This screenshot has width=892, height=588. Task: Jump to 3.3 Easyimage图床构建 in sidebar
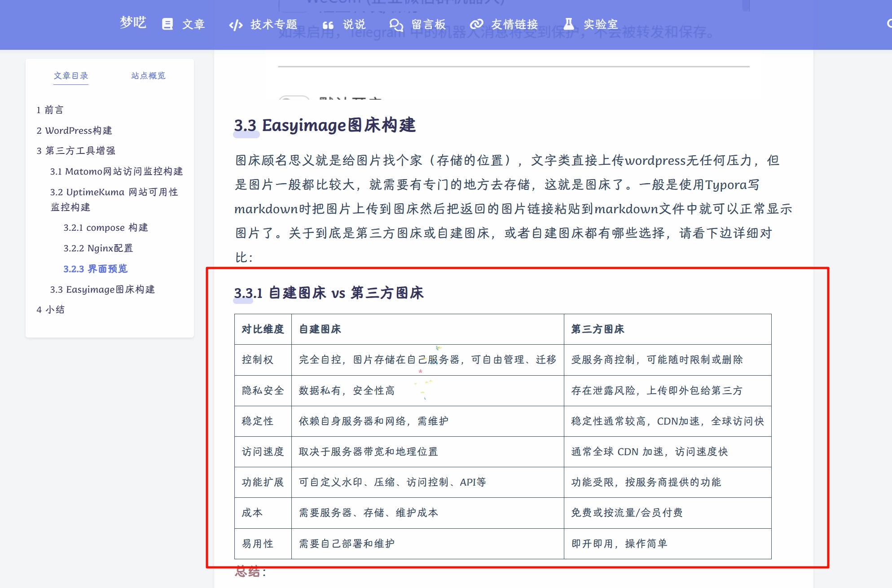coord(102,290)
